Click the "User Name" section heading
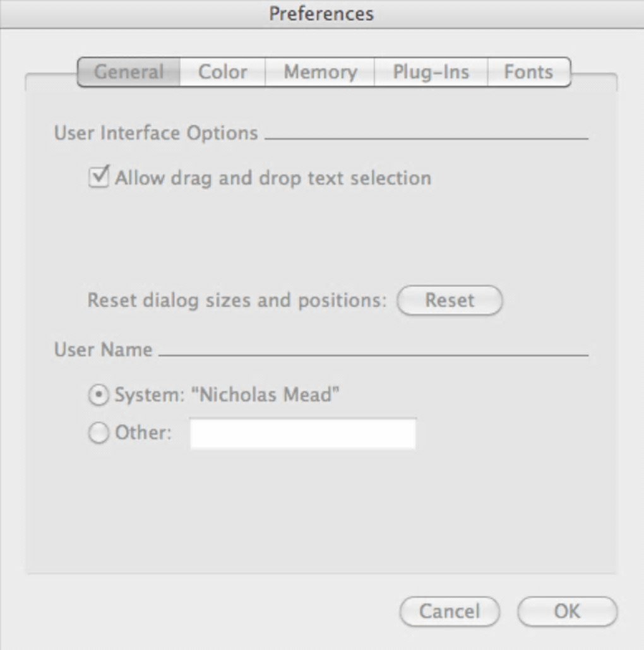644x650 pixels. coord(104,349)
